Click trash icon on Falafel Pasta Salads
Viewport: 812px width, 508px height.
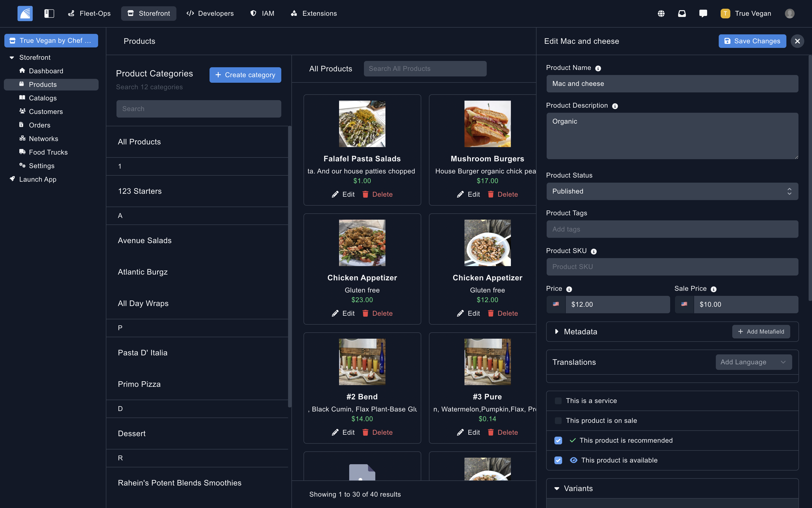tap(365, 194)
